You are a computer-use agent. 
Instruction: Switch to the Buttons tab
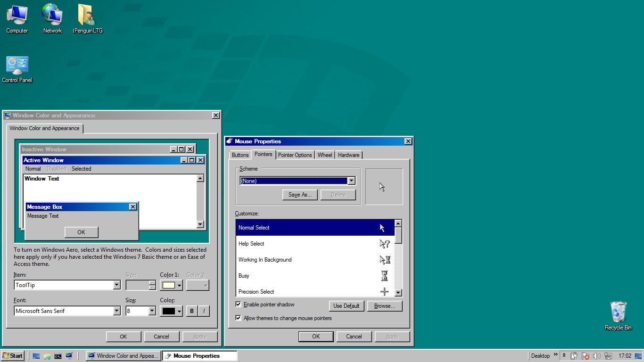[240, 155]
